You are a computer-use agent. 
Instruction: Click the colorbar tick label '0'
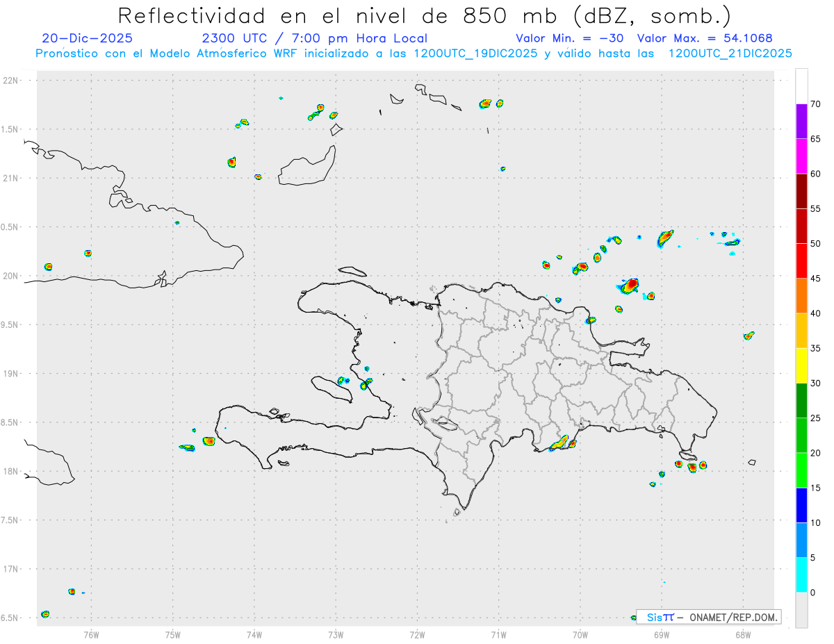(x=812, y=593)
